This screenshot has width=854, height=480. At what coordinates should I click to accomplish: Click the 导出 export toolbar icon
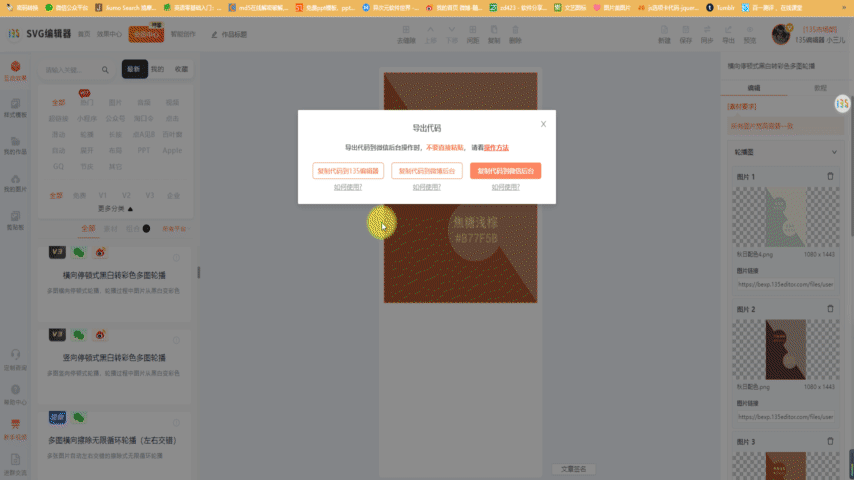click(x=728, y=34)
